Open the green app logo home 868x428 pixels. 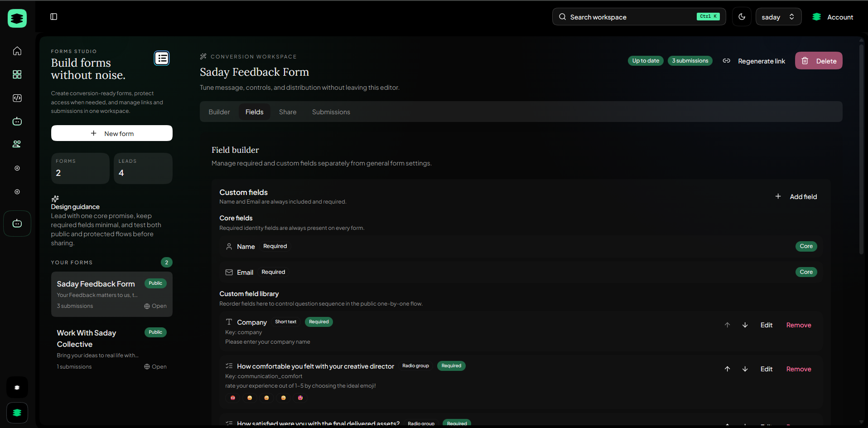click(x=17, y=18)
